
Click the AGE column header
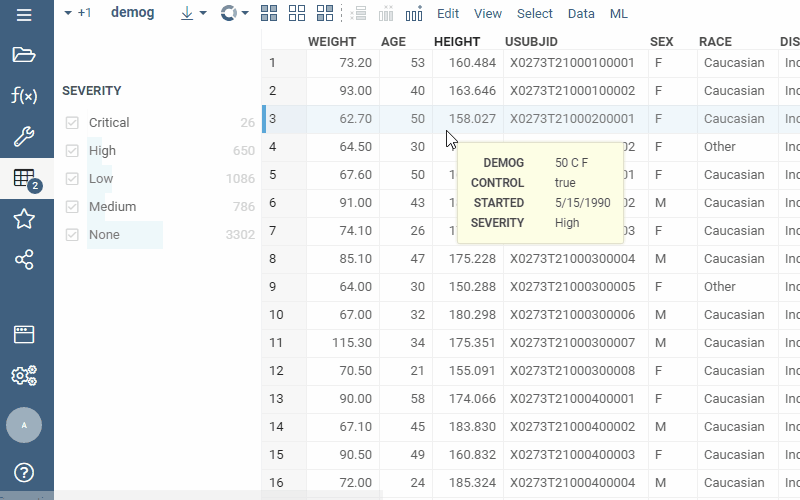coord(393,42)
